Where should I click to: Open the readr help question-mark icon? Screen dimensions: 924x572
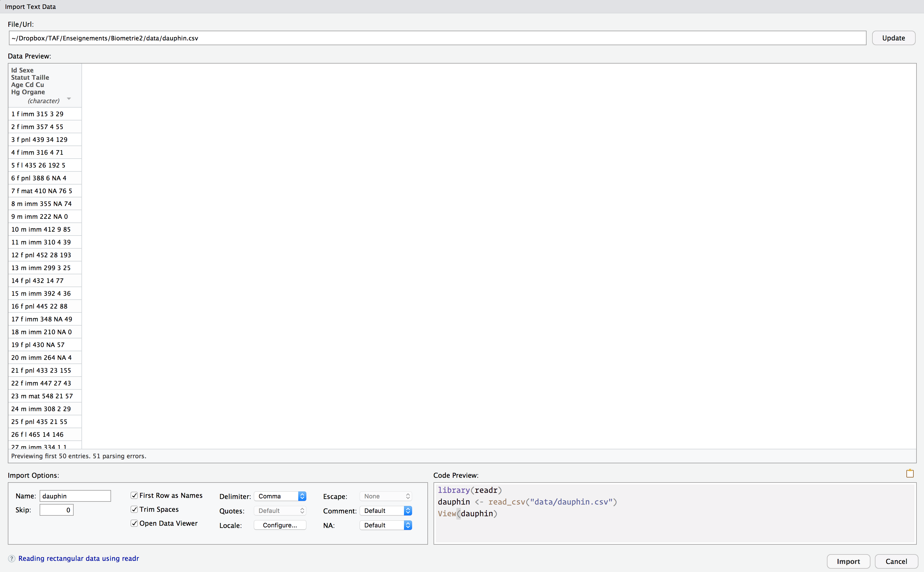(x=12, y=558)
